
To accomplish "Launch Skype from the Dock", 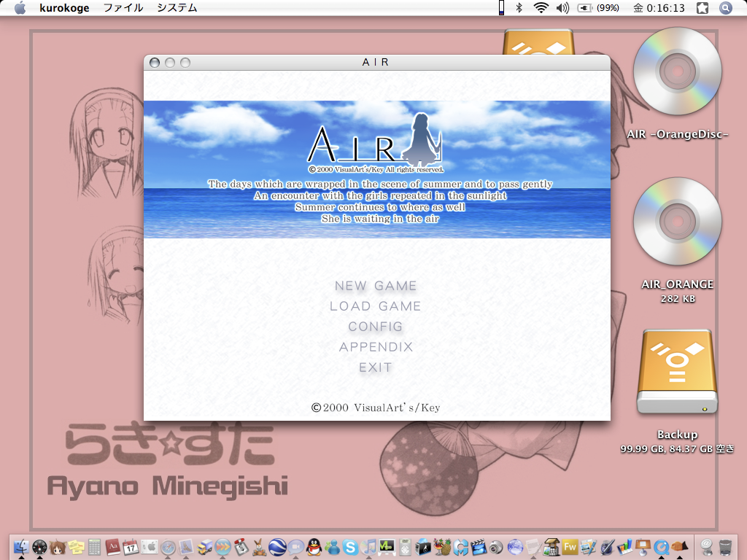I will point(350,547).
